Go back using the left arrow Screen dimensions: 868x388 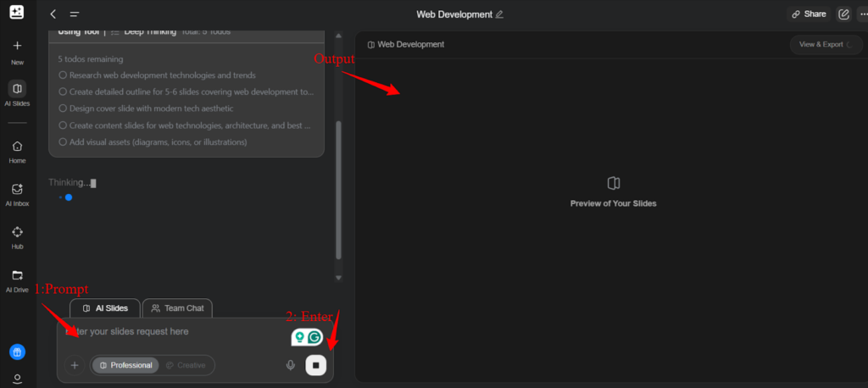[x=53, y=14]
